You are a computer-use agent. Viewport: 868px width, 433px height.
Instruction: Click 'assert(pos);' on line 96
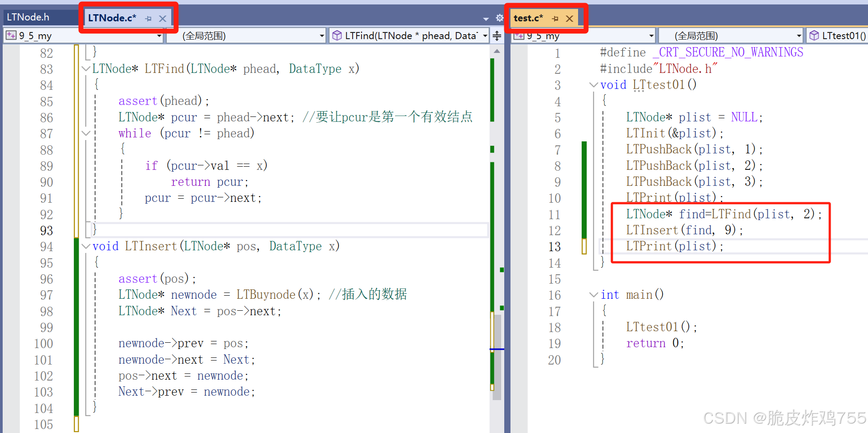pos(157,279)
